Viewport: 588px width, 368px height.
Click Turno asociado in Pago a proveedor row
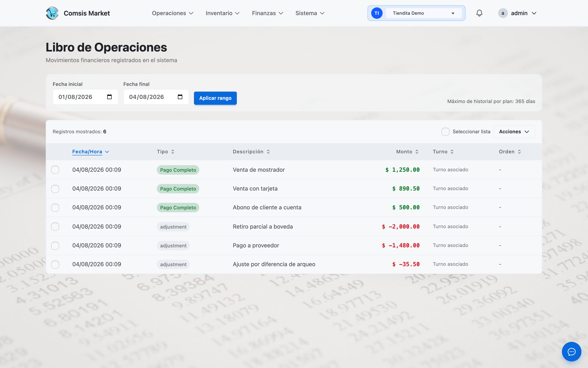coord(450,245)
